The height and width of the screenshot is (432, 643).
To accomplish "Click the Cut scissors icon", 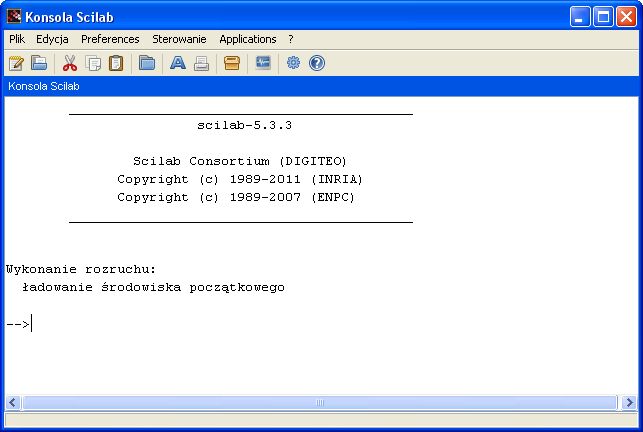I will 70,63.
